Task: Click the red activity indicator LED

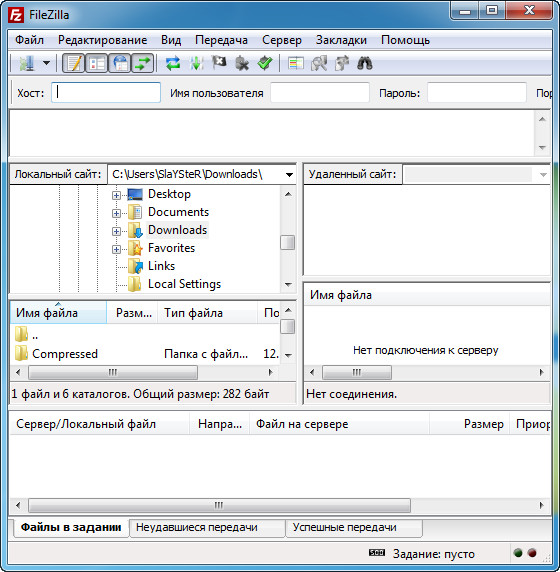Action: click(x=532, y=553)
